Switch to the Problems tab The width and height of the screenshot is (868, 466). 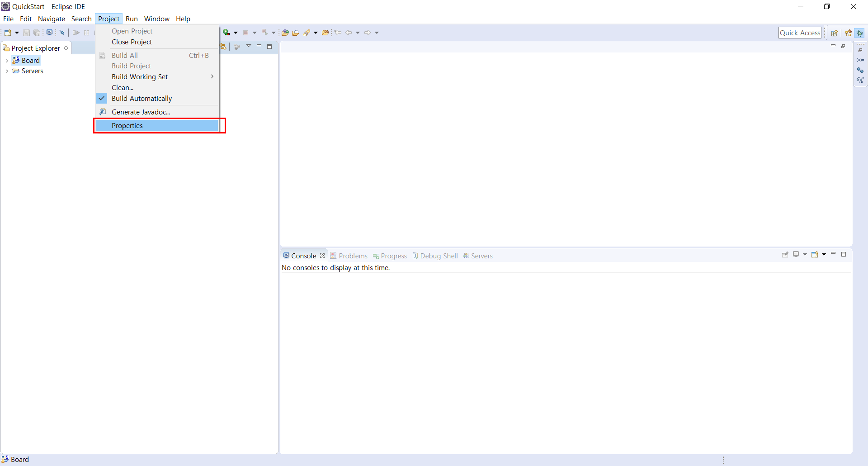point(349,256)
